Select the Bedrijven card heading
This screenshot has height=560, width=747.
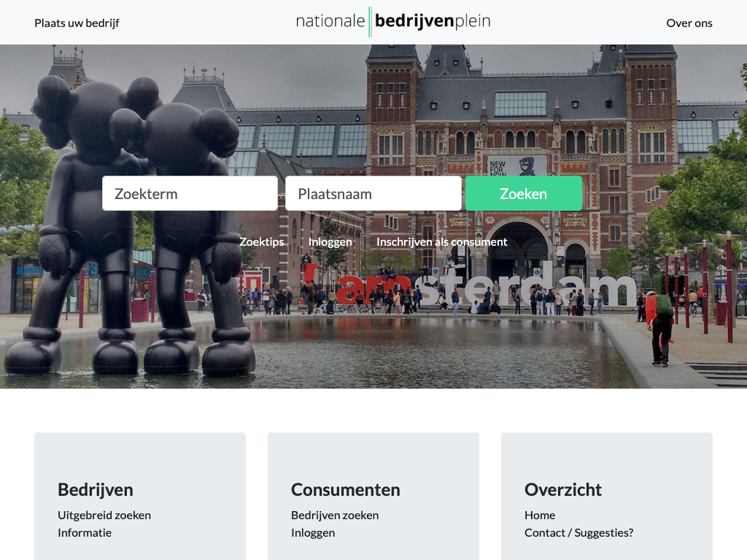click(x=96, y=490)
